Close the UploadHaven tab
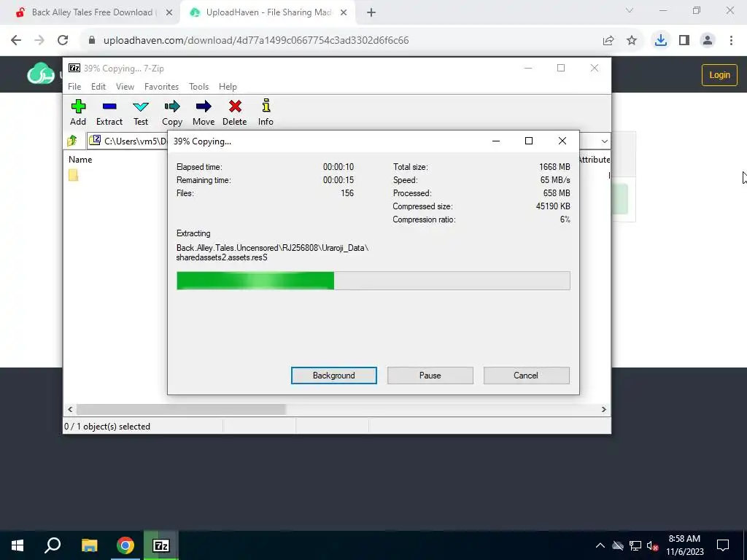This screenshot has height=560, width=747. click(x=344, y=12)
